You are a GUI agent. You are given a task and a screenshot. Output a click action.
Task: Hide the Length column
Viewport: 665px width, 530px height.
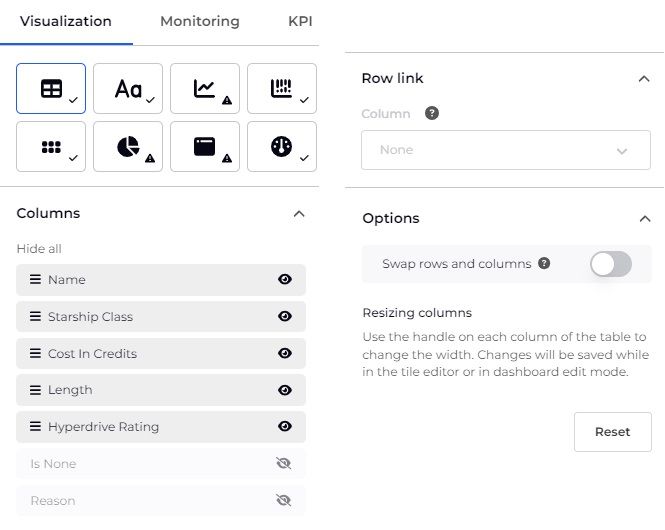click(x=285, y=390)
